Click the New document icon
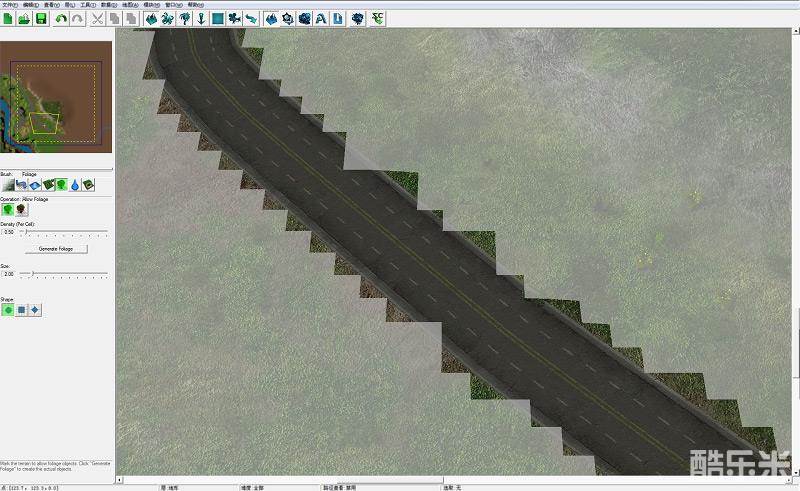 [x=8, y=19]
